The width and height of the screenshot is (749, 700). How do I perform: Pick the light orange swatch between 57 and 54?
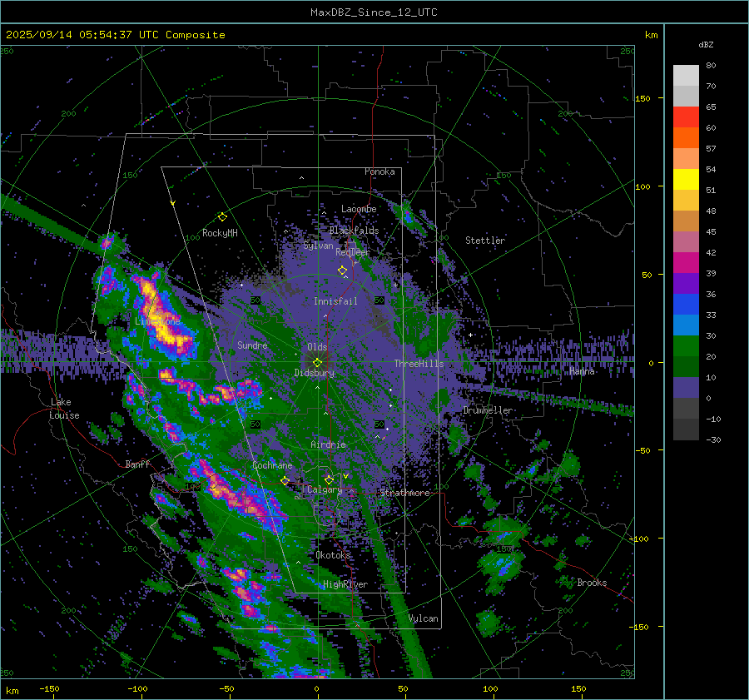[686, 159]
